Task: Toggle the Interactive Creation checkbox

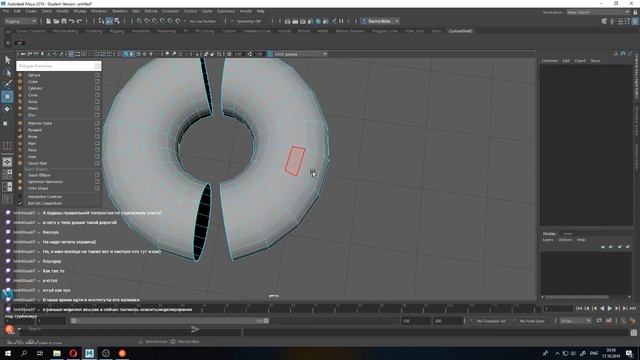Action: click(x=20, y=197)
